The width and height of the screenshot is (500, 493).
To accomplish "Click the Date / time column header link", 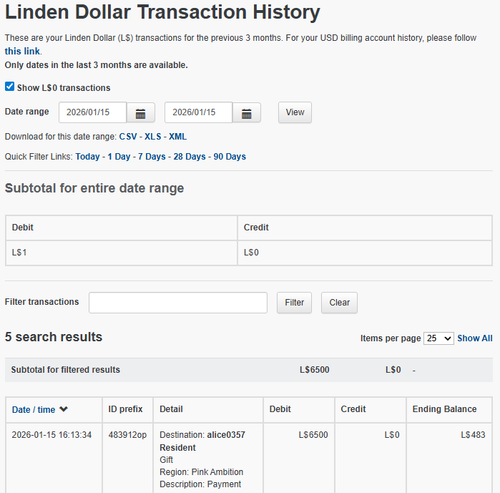I will pyautogui.click(x=33, y=410).
